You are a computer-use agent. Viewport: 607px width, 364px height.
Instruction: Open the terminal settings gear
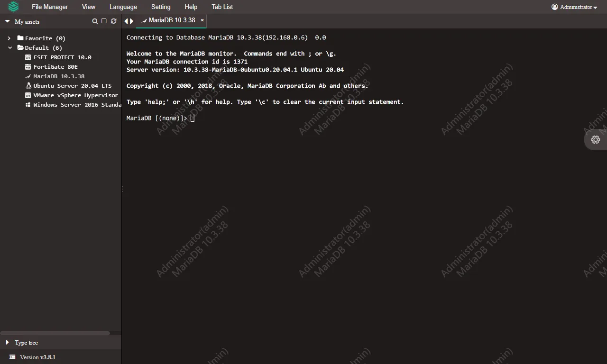point(596,140)
